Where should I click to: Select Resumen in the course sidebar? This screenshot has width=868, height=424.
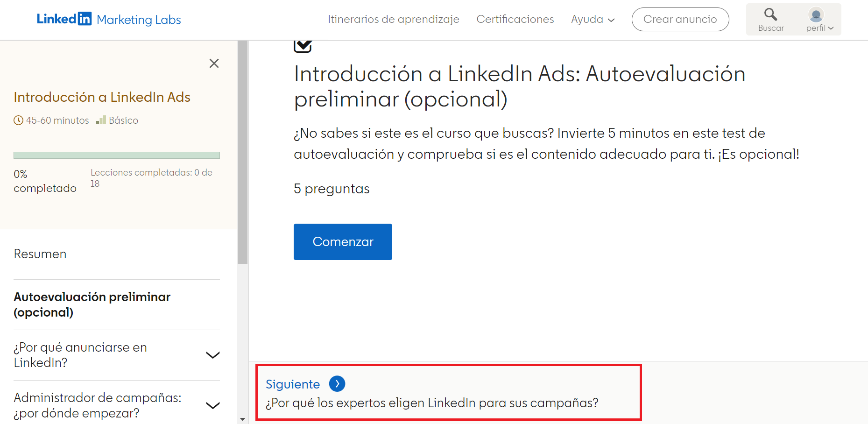(40, 254)
